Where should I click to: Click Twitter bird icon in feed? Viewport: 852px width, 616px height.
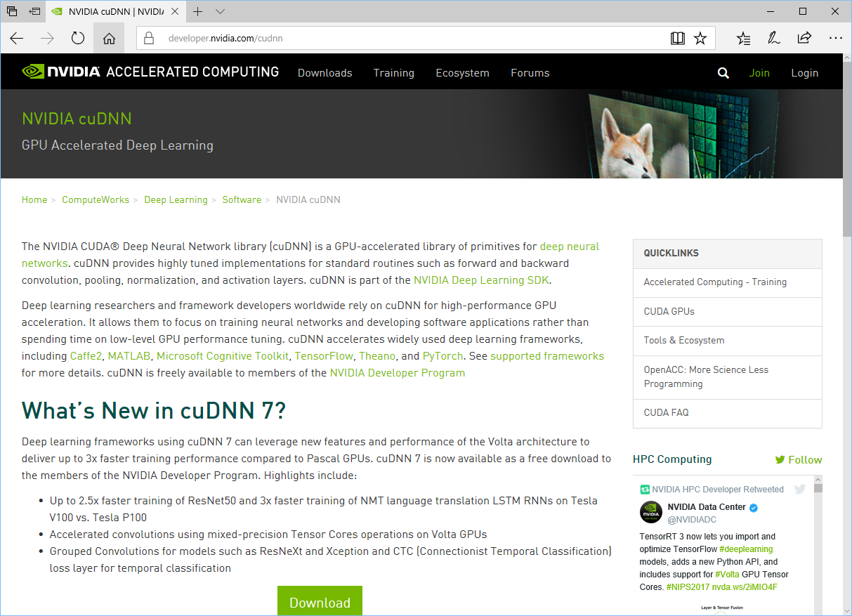coord(799,490)
